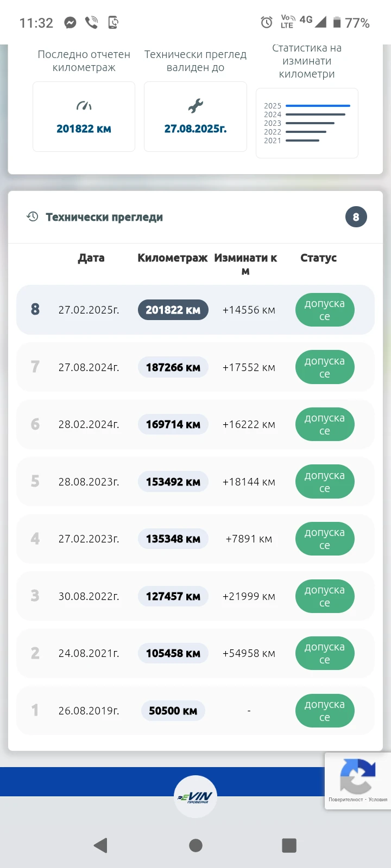Tap допуска се status for 27.08.2024г.
The height and width of the screenshot is (868, 391).
pos(325,367)
